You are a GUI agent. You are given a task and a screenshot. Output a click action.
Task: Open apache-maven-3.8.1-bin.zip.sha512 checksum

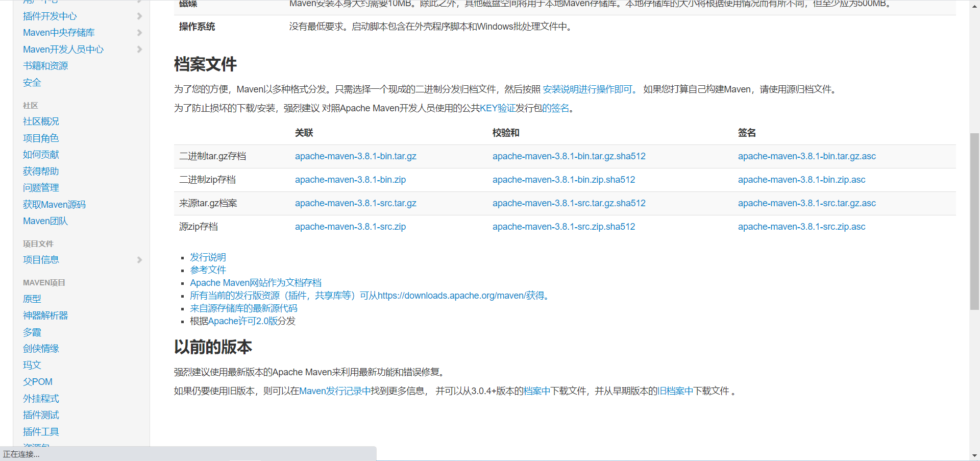click(564, 180)
